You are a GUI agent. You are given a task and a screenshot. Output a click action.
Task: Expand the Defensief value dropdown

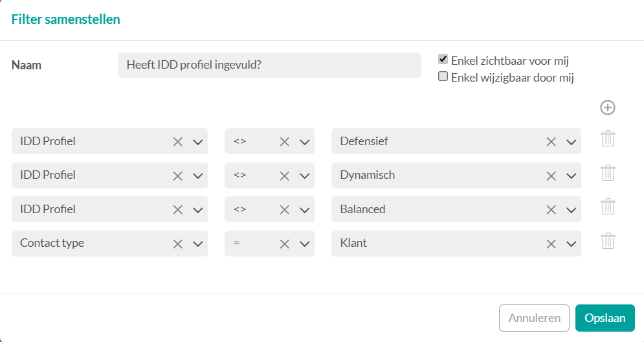point(571,141)
